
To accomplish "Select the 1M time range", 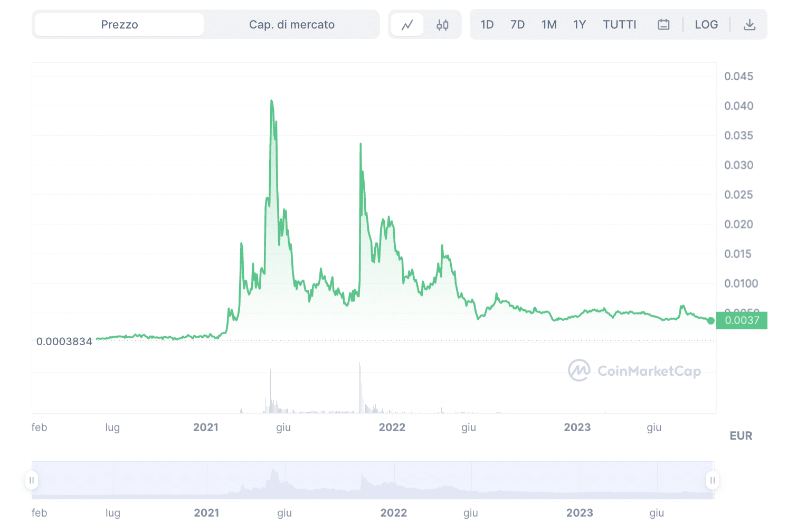I will pos(549,25).
